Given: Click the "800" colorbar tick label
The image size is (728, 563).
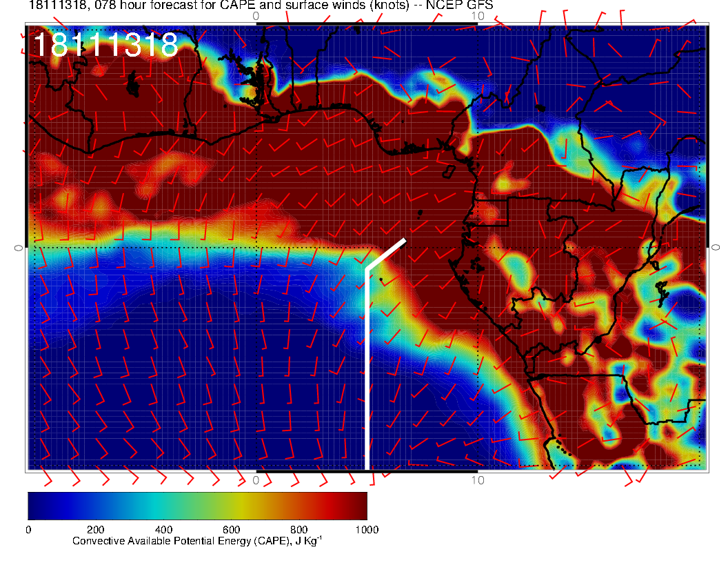Looking at the screenshot, I should point(299,530).
